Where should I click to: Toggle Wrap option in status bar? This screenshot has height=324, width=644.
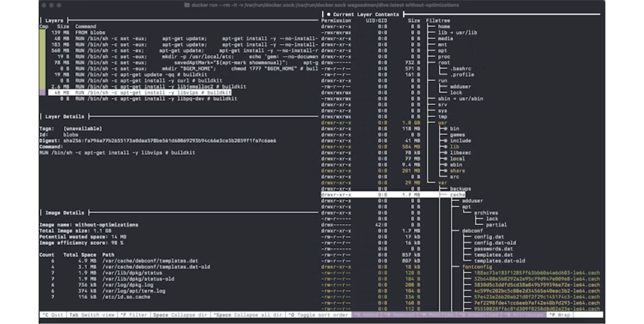560,315
